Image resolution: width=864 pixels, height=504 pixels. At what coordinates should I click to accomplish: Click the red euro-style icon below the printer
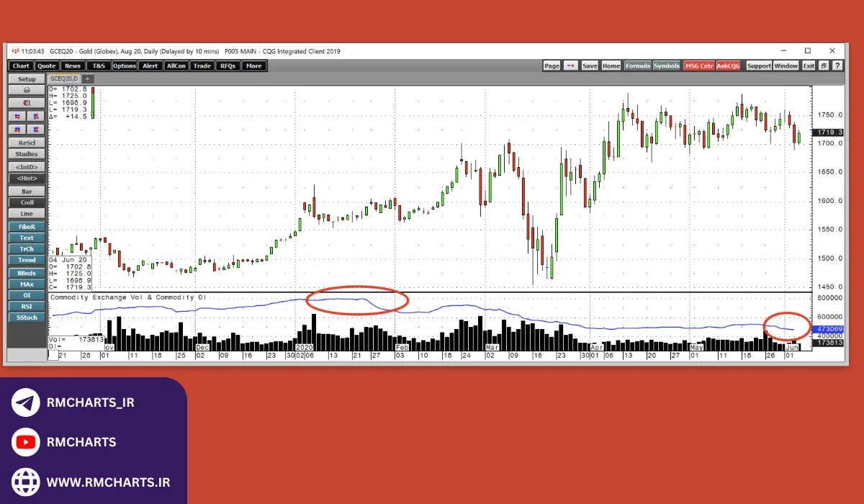27,103
